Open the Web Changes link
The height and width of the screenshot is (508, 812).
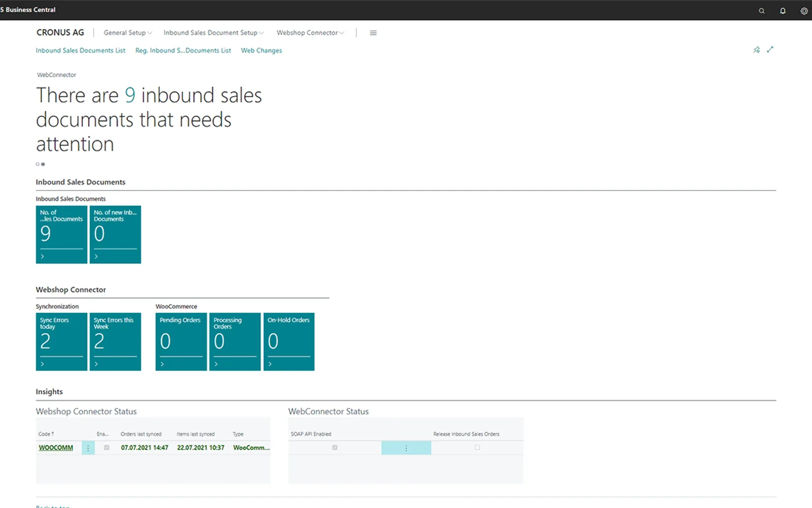coord(261,50)
